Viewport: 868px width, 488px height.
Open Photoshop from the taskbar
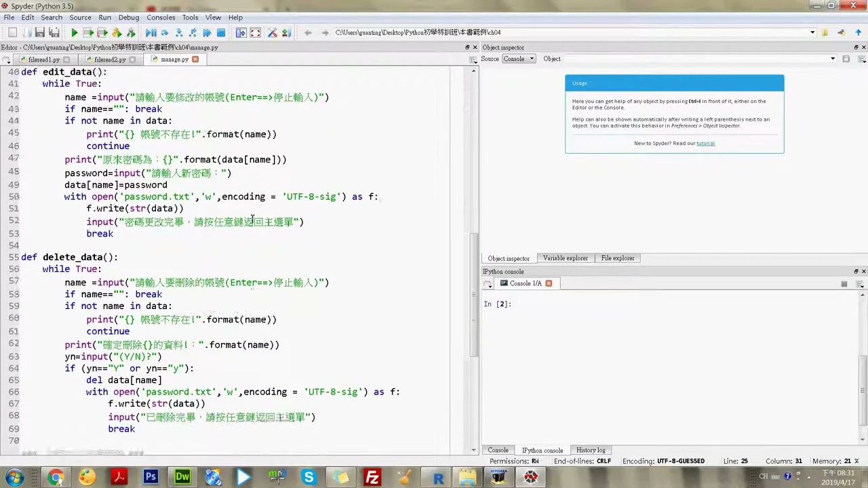tap(151, 477)
